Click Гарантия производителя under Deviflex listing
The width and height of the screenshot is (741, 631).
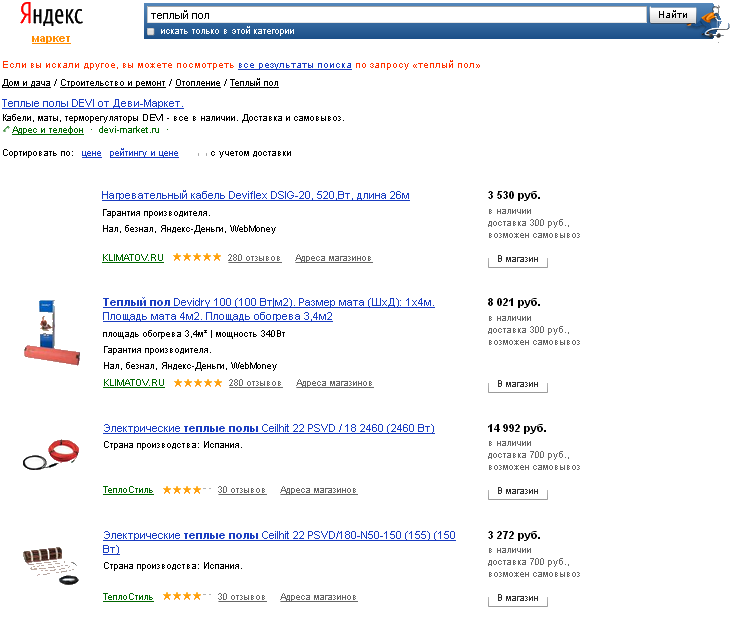156,213
